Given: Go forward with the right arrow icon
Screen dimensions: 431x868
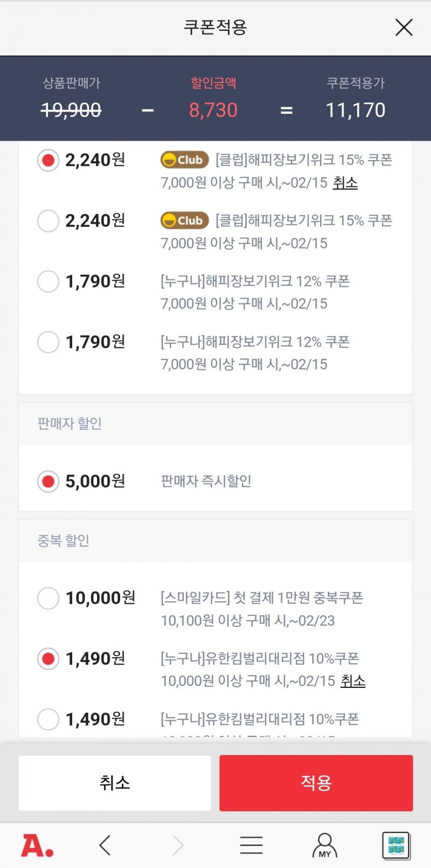Looking at the screenshot, I should 178,845.
